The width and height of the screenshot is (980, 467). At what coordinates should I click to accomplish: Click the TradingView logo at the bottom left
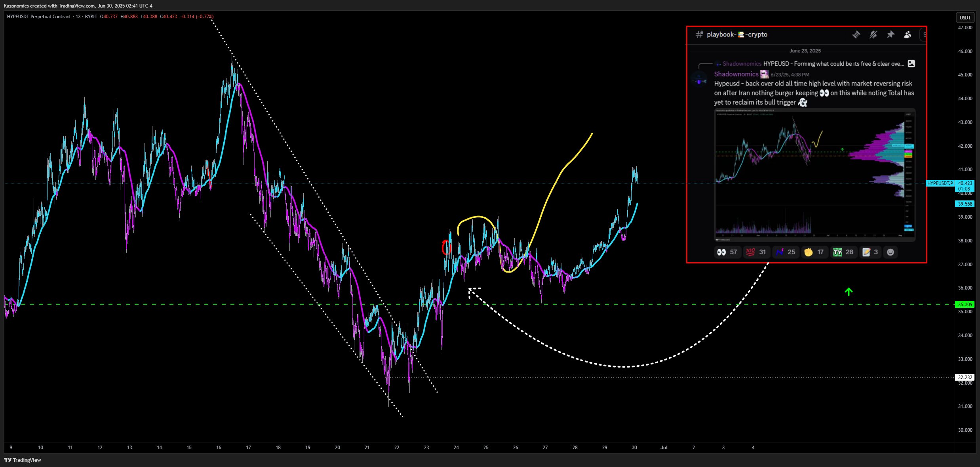coord(23,460)
